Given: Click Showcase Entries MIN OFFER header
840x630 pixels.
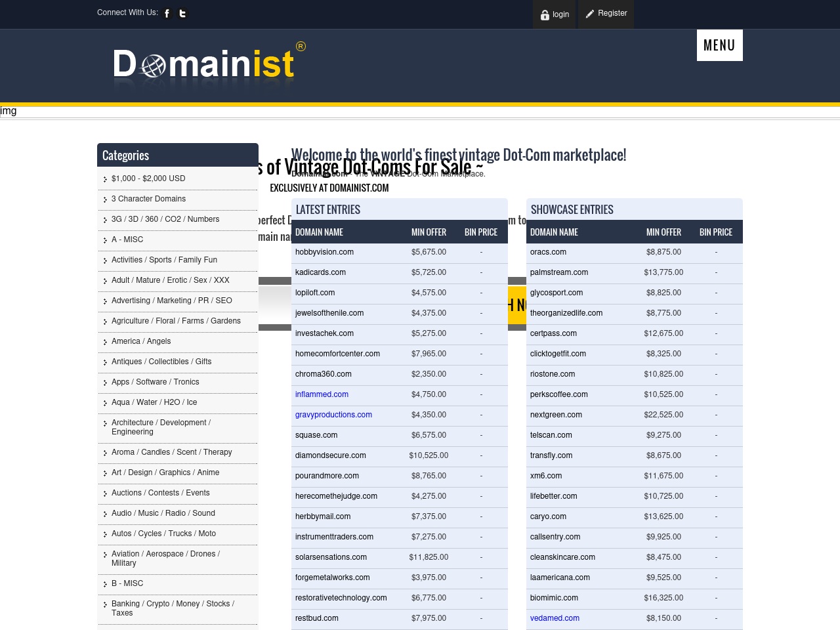Looking at the screenshot, I should pyautogui.click(x=663, y=232).
